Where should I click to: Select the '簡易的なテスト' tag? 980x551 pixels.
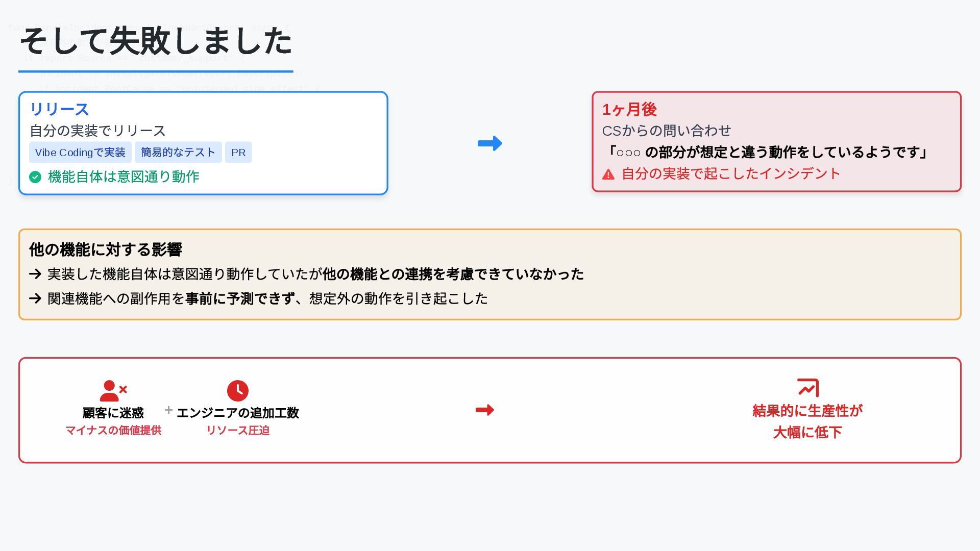tap(178, 153)
